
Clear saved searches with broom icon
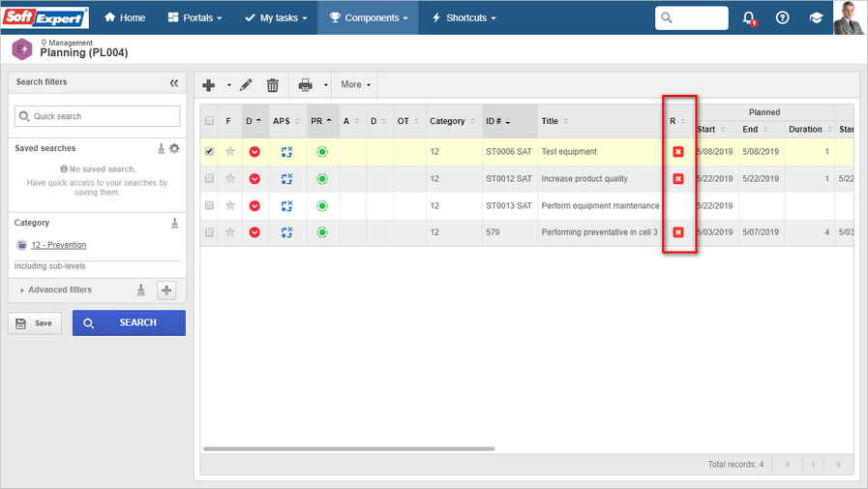tap(161, 148)
